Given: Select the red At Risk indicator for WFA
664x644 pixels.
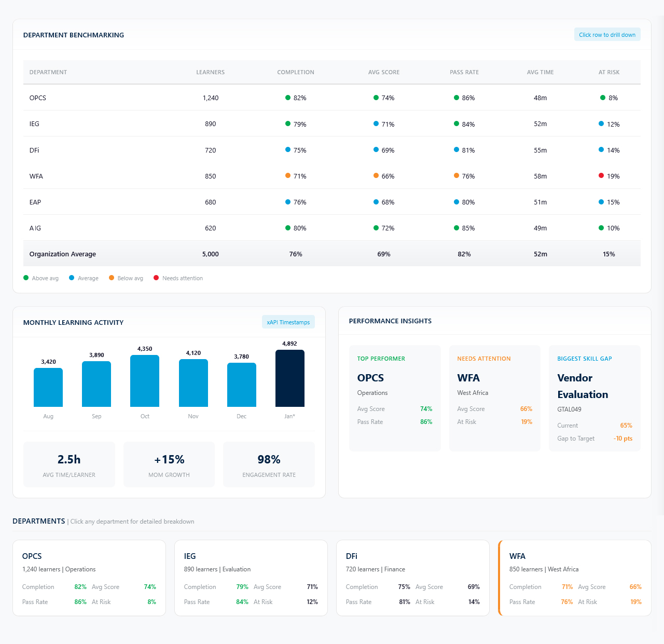Looking at the screenshot, I should (601, 176).
